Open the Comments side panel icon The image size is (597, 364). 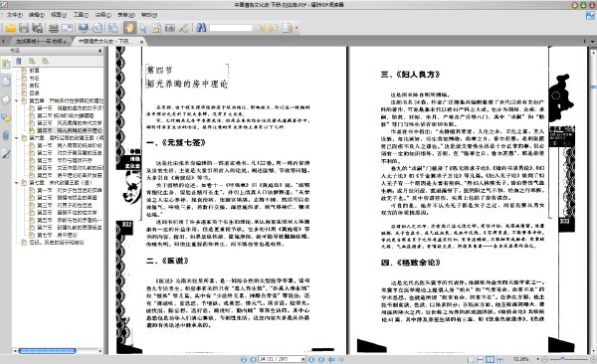(6, 117)
